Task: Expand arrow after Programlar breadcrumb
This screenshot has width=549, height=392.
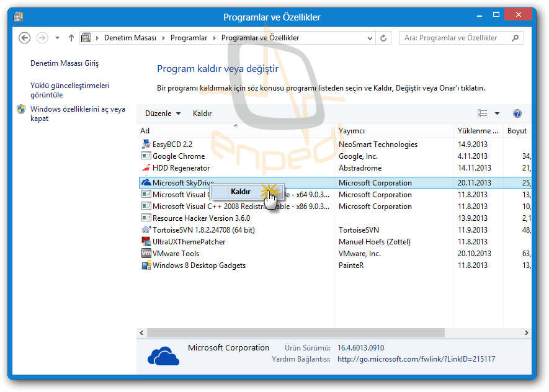Action: click(215, 38)
